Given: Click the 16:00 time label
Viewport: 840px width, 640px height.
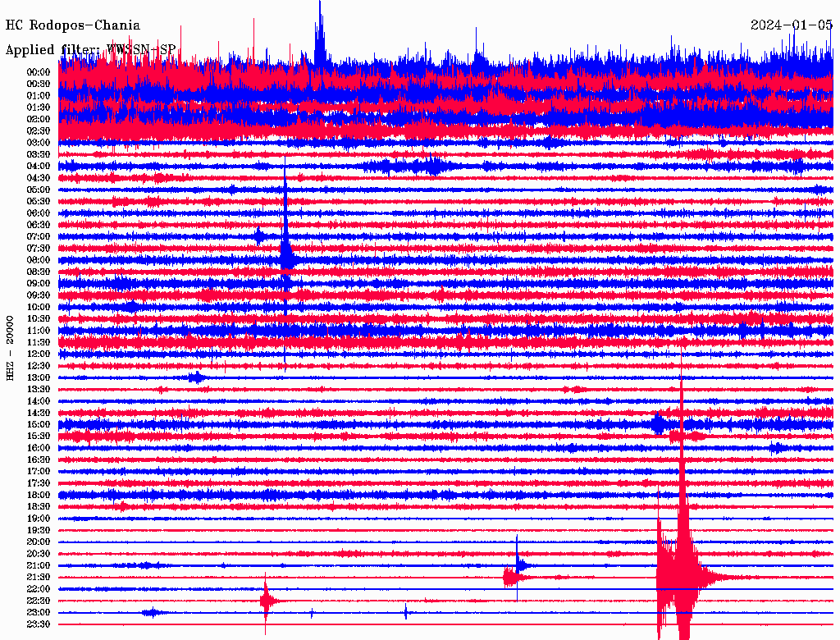Looking at the screenshot, I should point(39,448).
